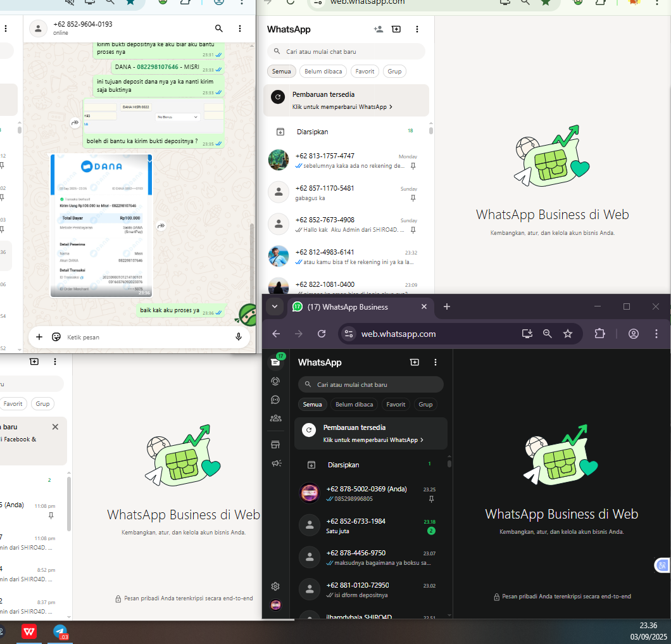Open the tab search dropdown in the dark browser
The image size is (671, 644).
(x=275, y=306)
